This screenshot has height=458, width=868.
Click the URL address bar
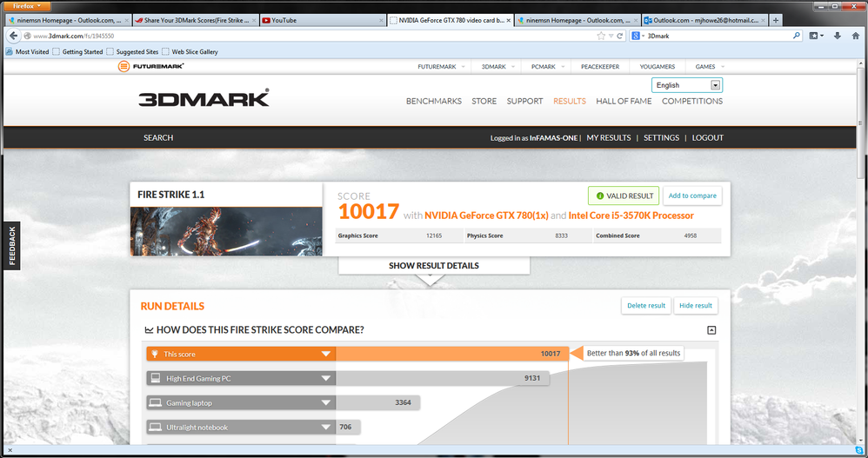pyautogui.click(x=310, y=36)
